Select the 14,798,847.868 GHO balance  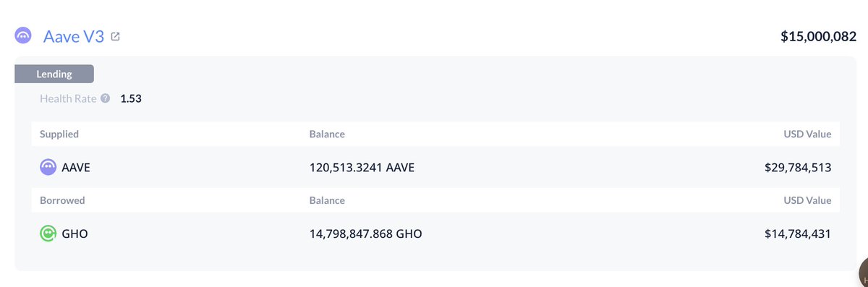click(x=365, y=234)
